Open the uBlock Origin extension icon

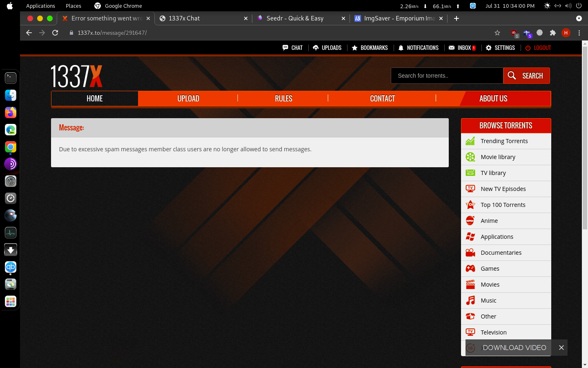[x=514, y=33]
